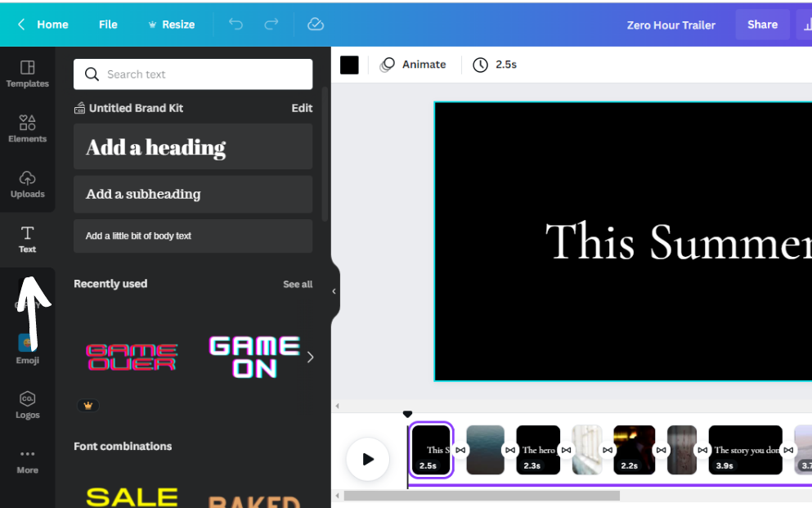Open the black background color swatch

click(349, 65)
